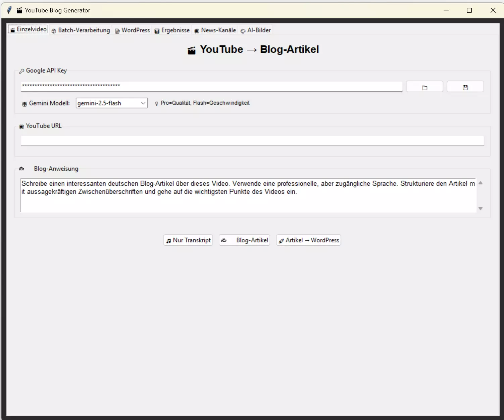The image size is (504, 420).
Task: Click Artikel → WordPress button
Action: [x=309, y=240]
